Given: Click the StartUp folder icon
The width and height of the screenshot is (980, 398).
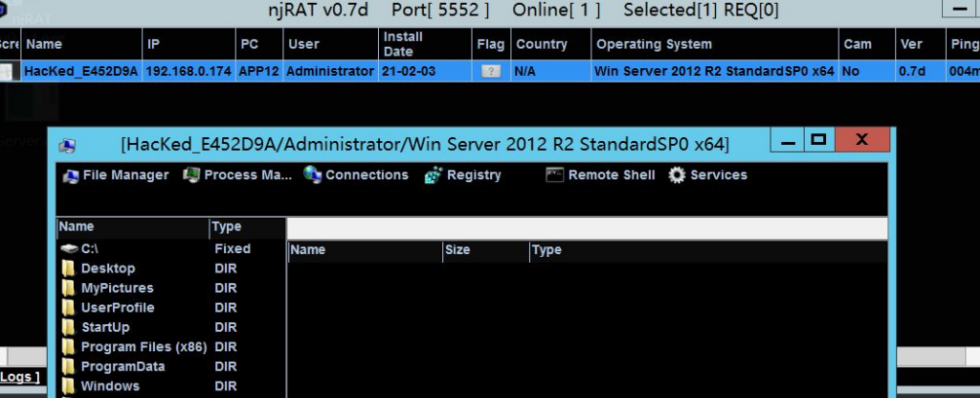Looking at the screenshot, I should coord(68,327).
